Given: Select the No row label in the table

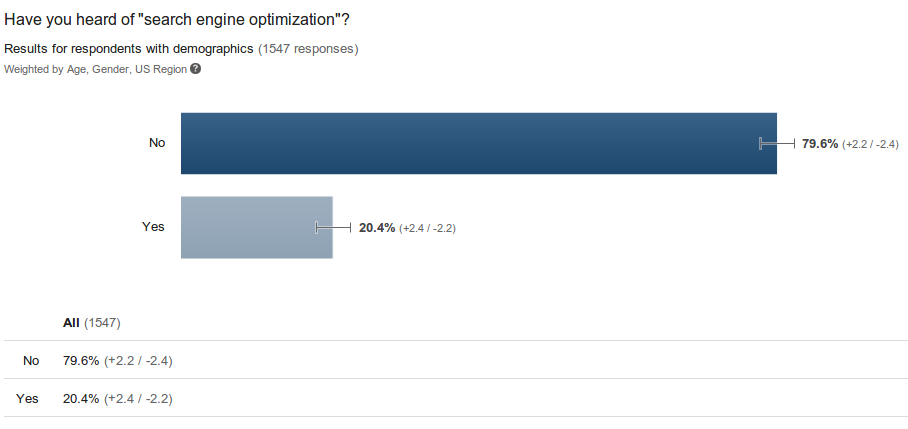Looking at the screenshot, I should 31,360.
